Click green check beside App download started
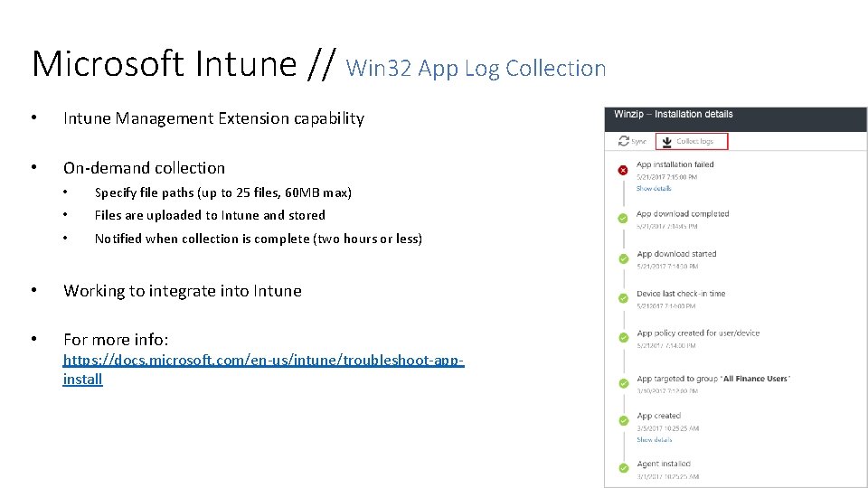The height and width of the screenshot is (488, 868). 623,258
